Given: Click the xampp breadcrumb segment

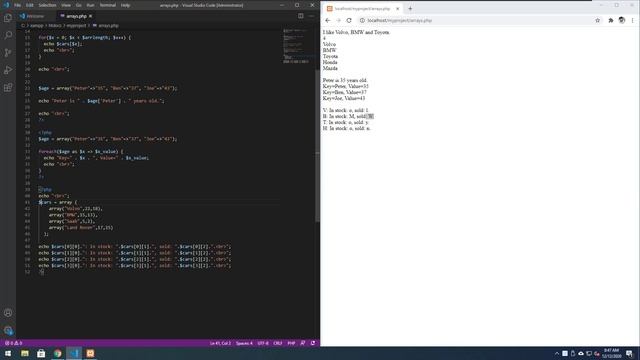Looking at the screenshot, I should point(37,25).
